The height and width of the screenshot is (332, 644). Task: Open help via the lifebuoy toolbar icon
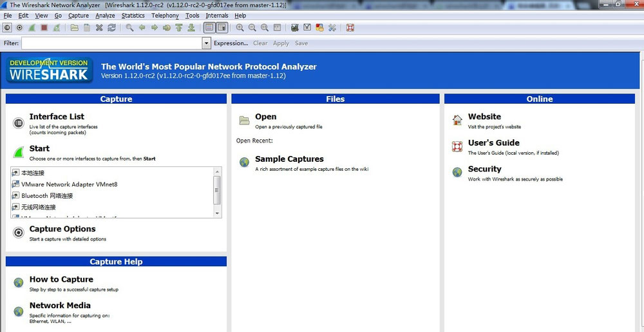pos(350,28)
